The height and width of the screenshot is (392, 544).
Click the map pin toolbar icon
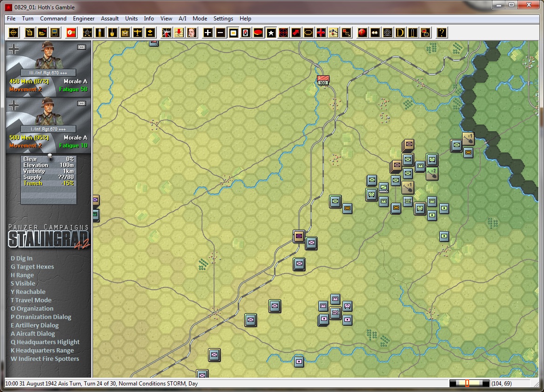coord(334,33)
